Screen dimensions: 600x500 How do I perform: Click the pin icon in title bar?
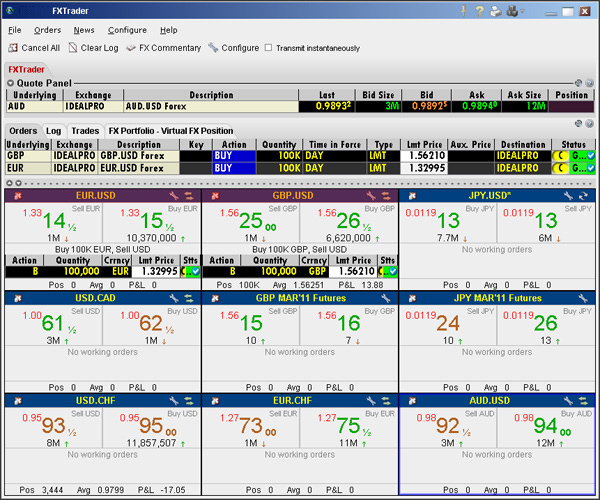(463, 11)
